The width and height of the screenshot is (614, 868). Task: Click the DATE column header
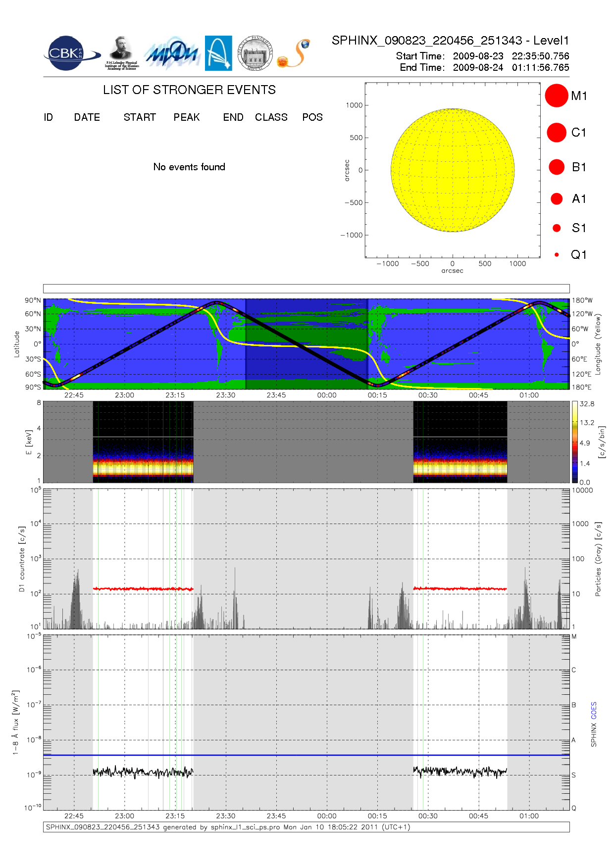tap(87, 117)
